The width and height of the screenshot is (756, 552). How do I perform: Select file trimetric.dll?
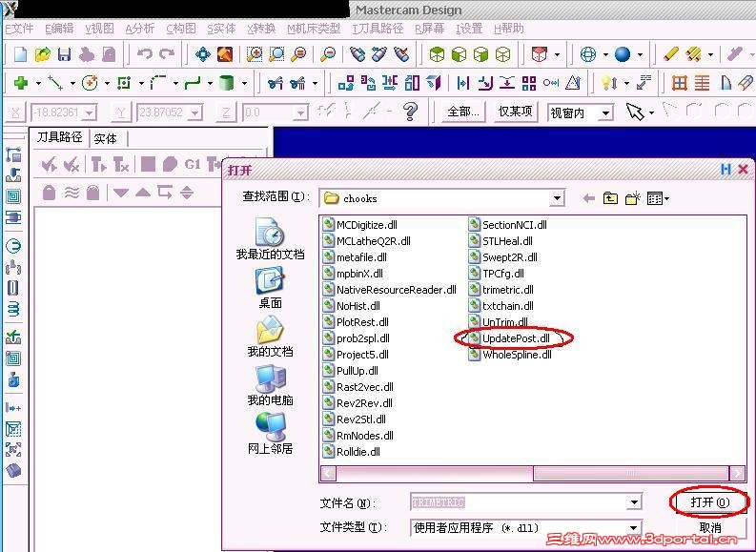coord(501,290)
